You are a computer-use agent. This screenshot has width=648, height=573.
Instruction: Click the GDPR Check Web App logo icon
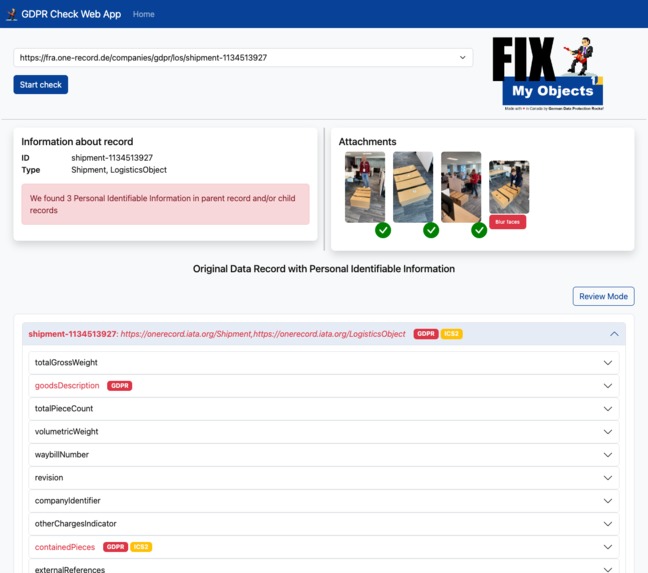coord(12,14)
